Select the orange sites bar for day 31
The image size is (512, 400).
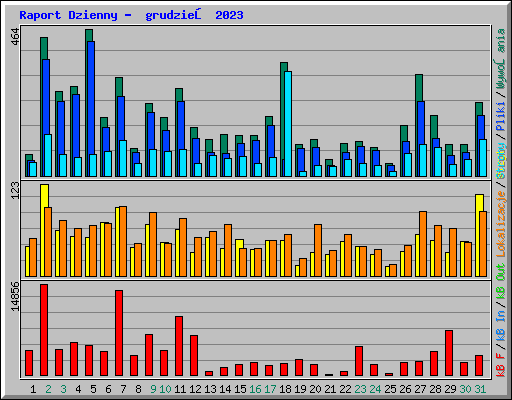[483, 244]
